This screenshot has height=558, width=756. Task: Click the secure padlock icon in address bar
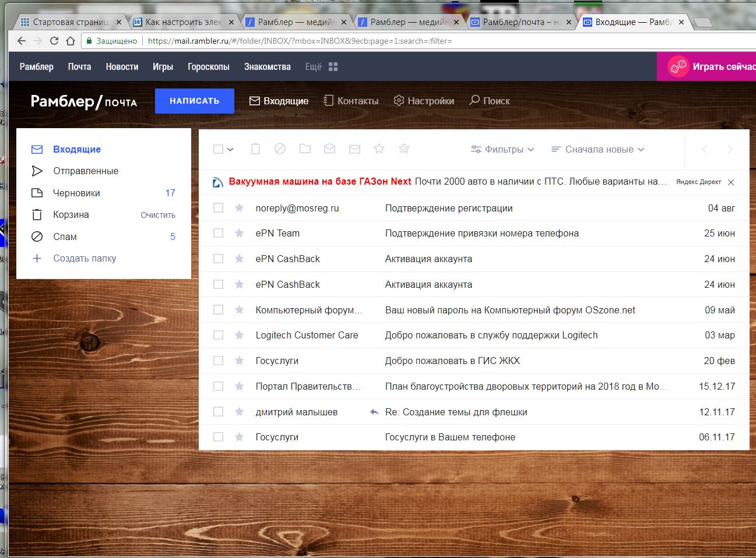[x=89, y=41]
